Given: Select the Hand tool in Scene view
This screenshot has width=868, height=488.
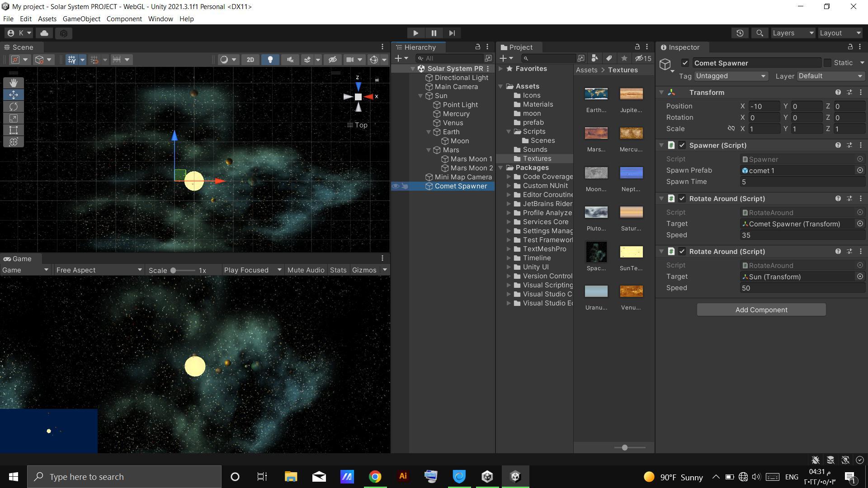Looking at the screenshot, I should (x=14, y=83).
